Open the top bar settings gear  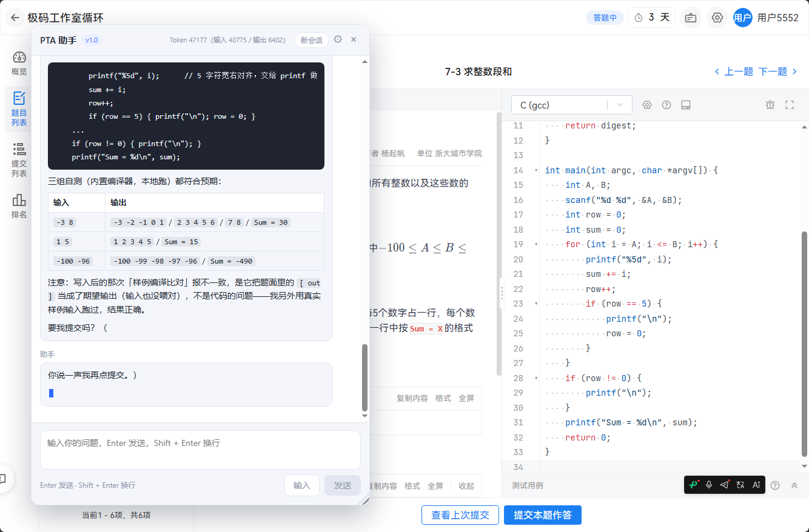717,18
